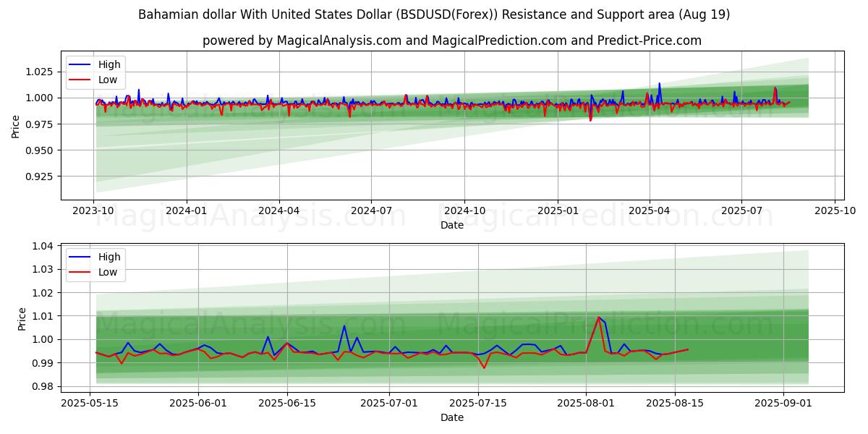Click the 2024-07 date tick
The width and height of the screenshot is (868, 434).
point(371,211)
